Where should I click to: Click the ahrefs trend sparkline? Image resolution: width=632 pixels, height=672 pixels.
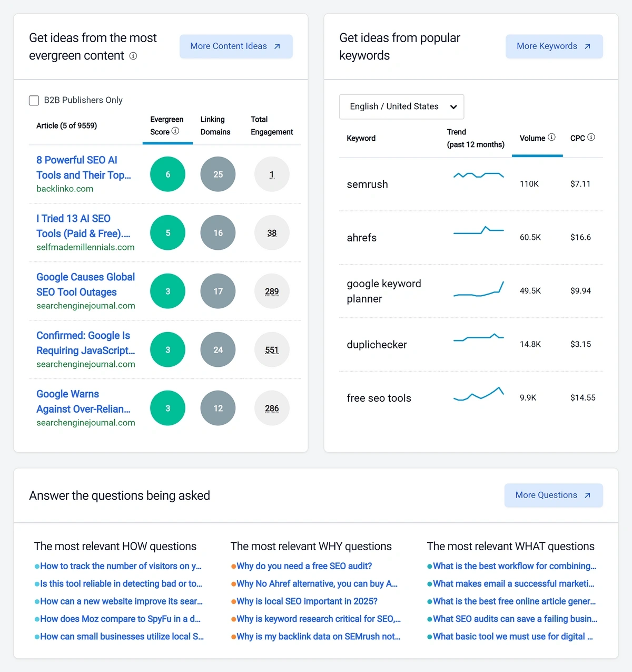click(479, 230)
